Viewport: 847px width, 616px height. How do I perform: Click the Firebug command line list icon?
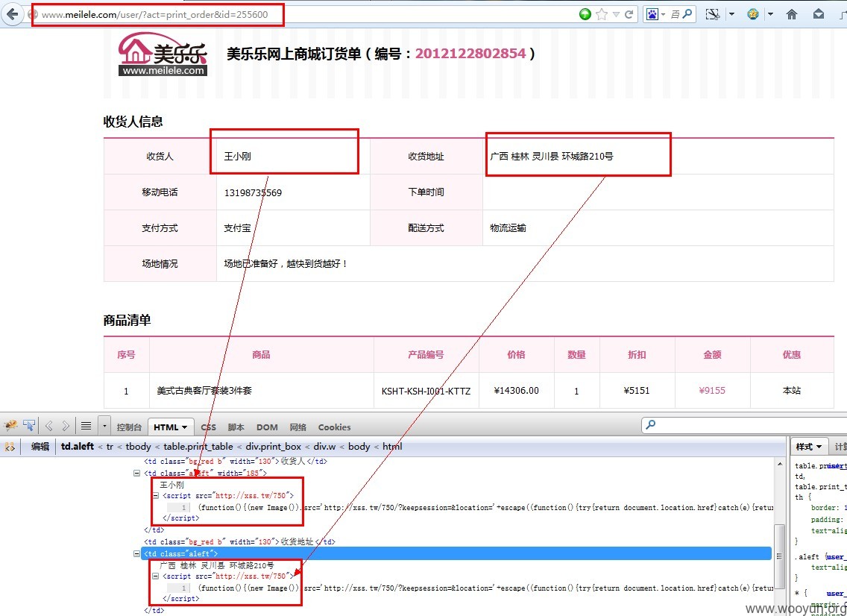[86, 427]
